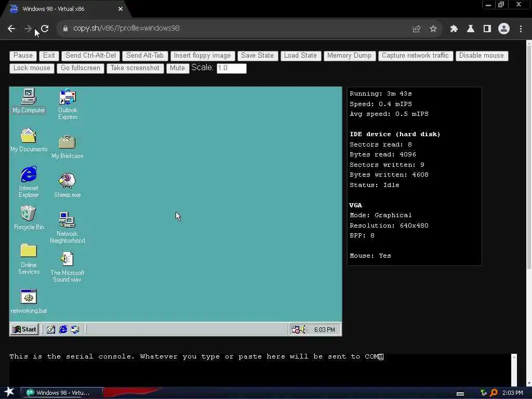Click Go fullscreen button

[81, 68]
